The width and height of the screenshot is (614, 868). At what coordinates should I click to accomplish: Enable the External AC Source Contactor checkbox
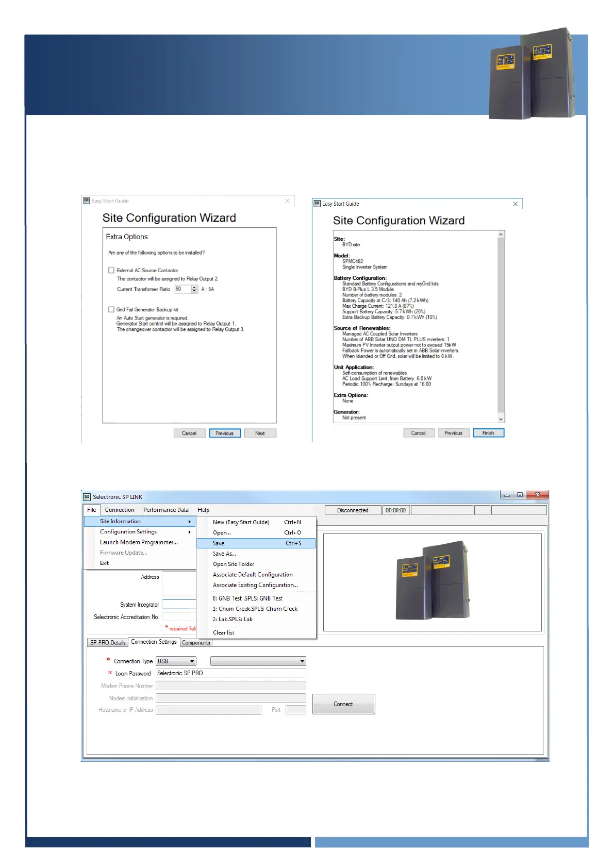tap(111, 270)
